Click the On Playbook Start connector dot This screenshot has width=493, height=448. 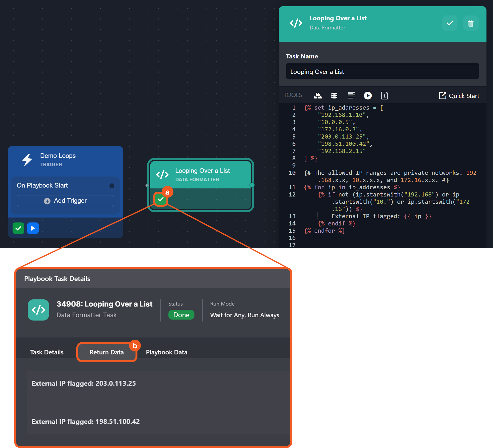click(x=112, y=186)
